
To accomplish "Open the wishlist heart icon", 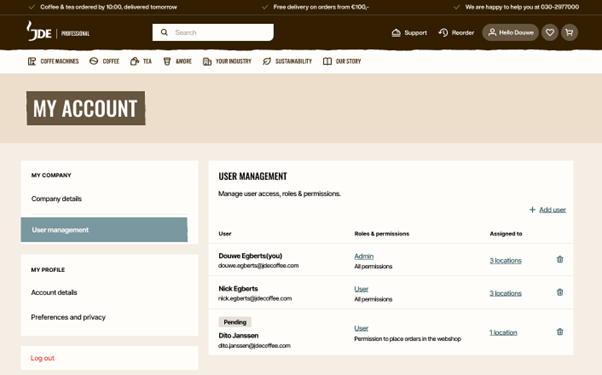I will click(550, 33).
